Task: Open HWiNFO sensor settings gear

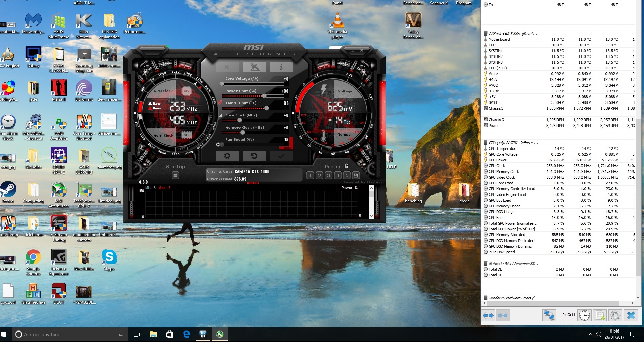Action: [x=615, y=315]
